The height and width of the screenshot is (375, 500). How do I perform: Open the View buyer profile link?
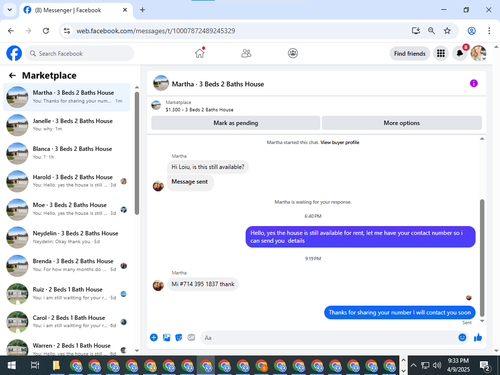click(340, 142)
